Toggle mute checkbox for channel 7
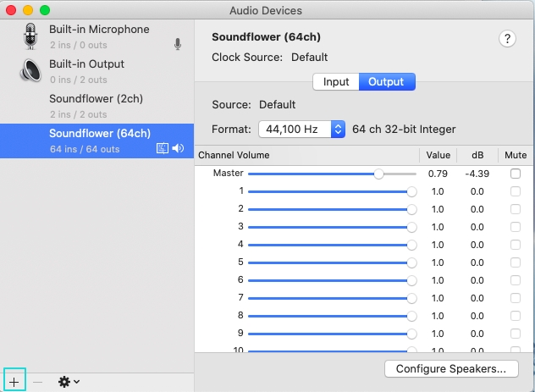 pyautogui.click(x=516, y=298)
